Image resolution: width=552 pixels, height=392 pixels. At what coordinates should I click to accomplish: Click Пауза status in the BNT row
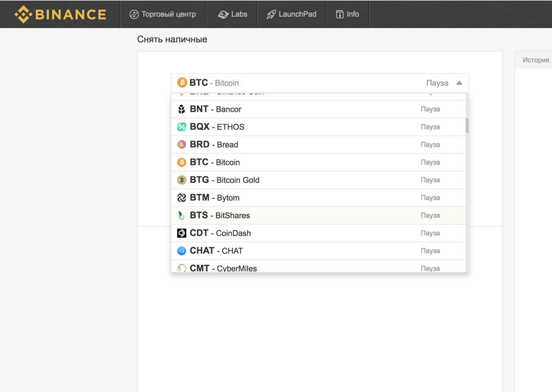coord(430,109)
